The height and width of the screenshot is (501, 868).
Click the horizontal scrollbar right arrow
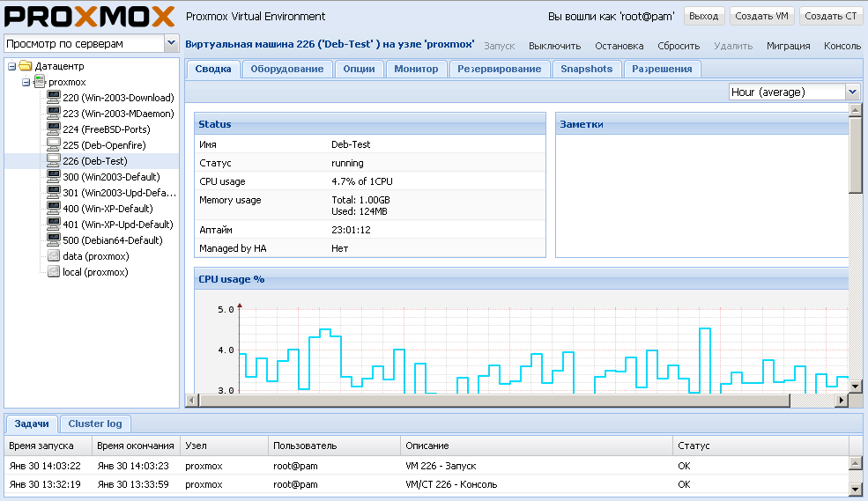842,400
